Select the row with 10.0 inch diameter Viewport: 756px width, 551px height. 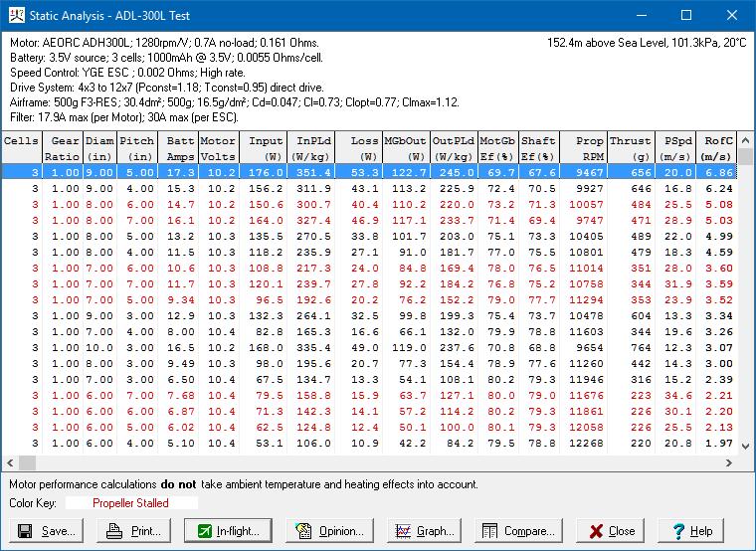click(368, 347)
